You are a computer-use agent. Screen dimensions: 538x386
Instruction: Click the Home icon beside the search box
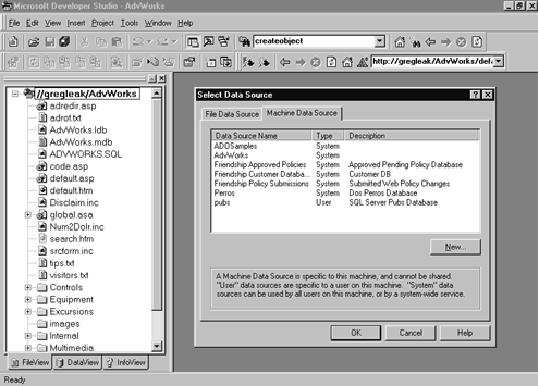399,42
